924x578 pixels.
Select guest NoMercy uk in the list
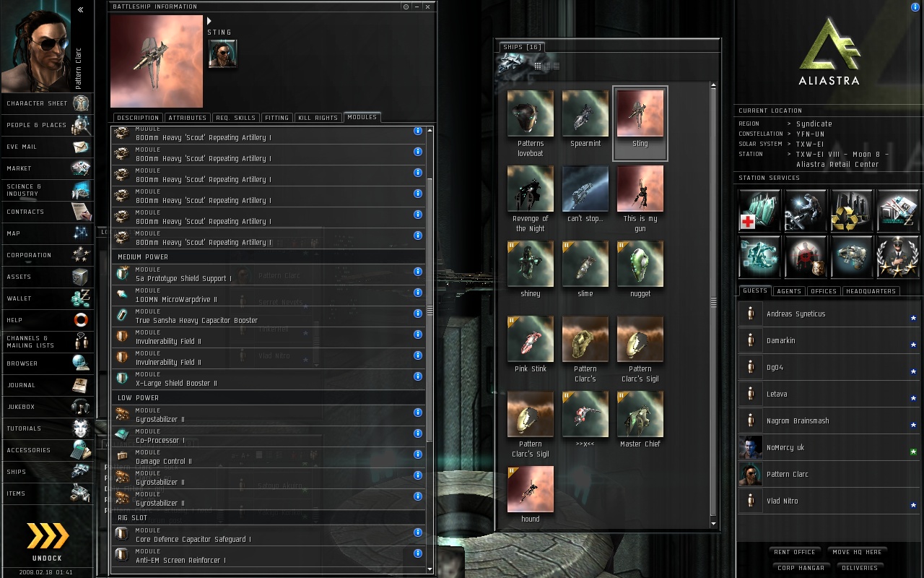click(x=829, y=448)
